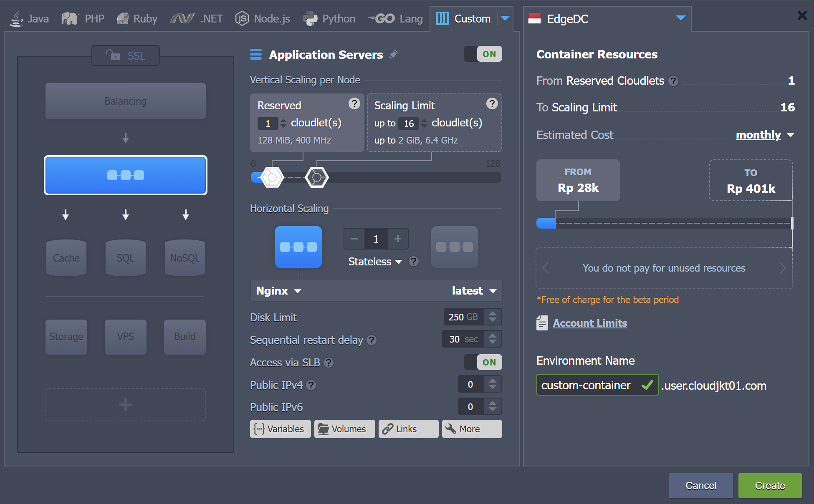The image size is (814, 504).
Task: Select the application server block
Action: [126, 175]
